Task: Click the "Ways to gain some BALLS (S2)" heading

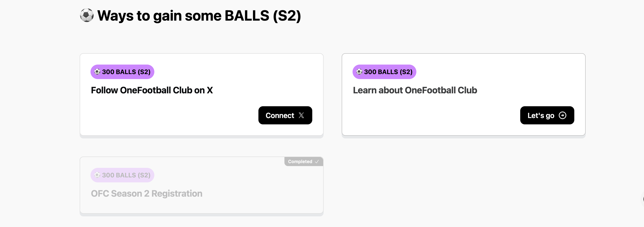Action: tap(199, 16)
